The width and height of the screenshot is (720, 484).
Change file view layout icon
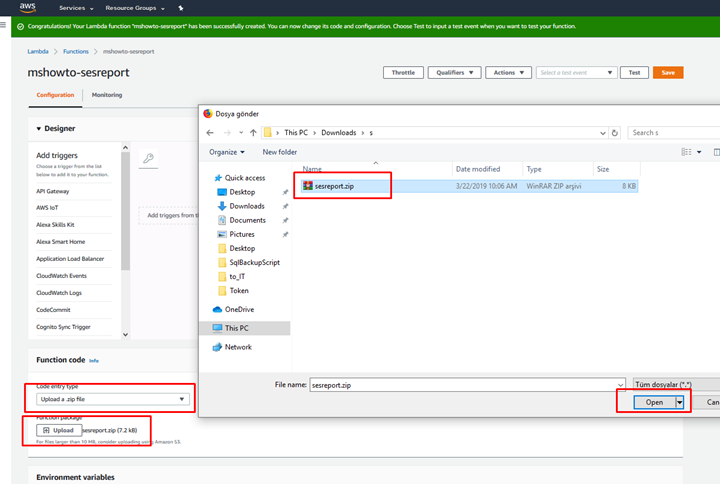click(x=686, y=152)
